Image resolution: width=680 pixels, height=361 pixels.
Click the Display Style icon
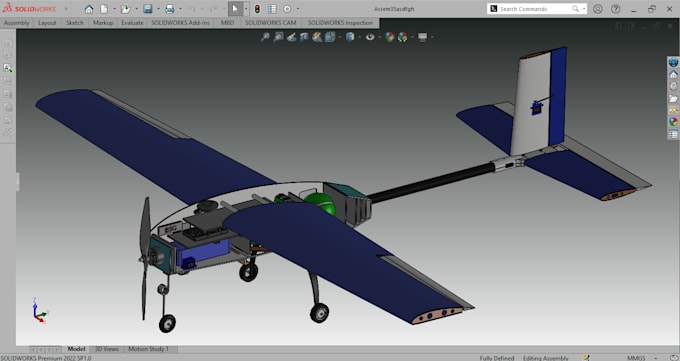(x=350, y=37)
